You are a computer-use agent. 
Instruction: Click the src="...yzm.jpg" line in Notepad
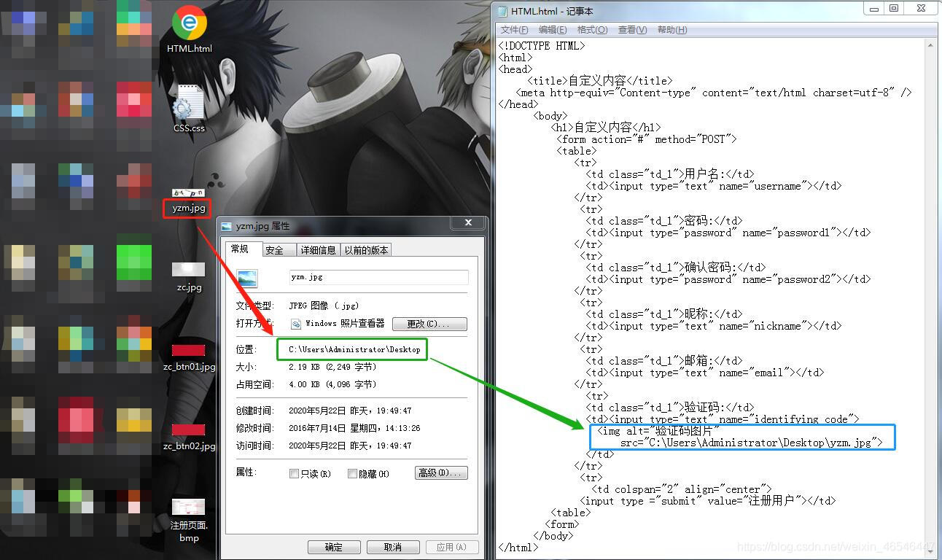pos(752,443)
